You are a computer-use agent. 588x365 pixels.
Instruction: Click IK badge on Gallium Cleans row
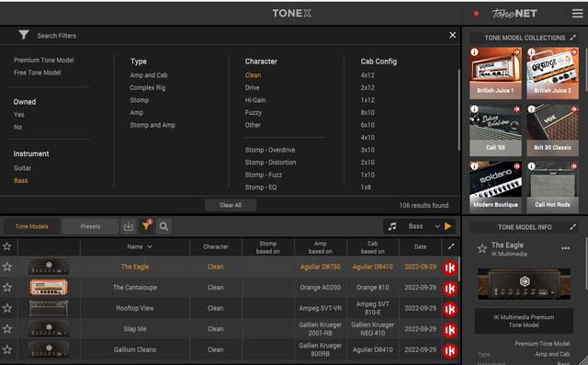pos(449,350)
